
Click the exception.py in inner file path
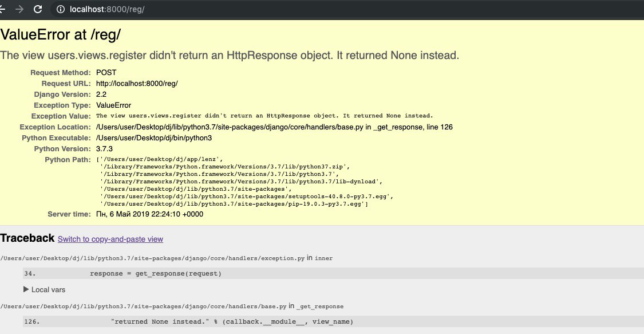click(167, 258)
